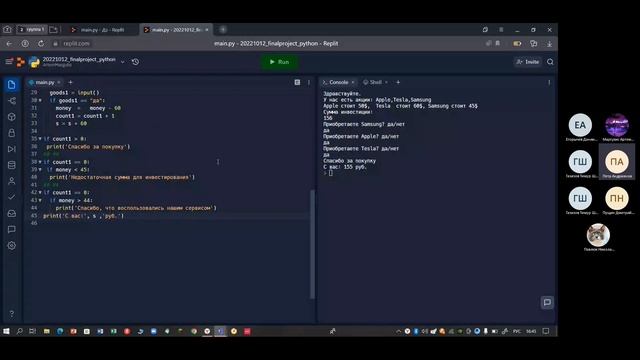The height and width of the screenshot is (360, 640).
Task: Reload the page in the browser
Action: click(x=41, y=44)
